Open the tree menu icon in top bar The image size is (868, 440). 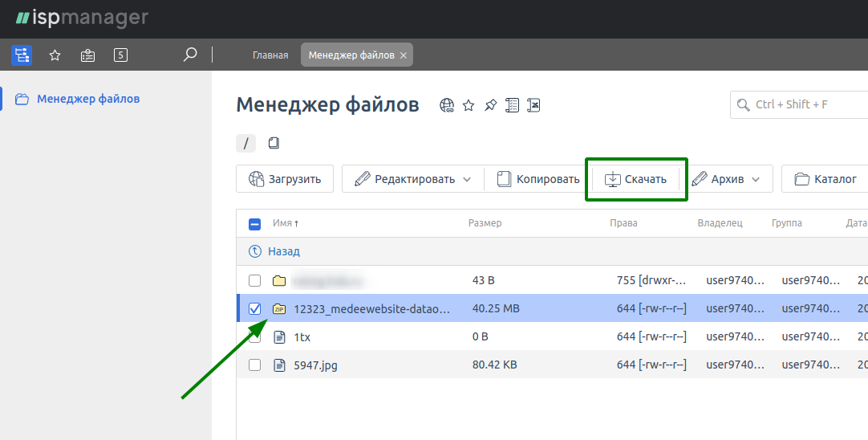click(x=22, y=55)
